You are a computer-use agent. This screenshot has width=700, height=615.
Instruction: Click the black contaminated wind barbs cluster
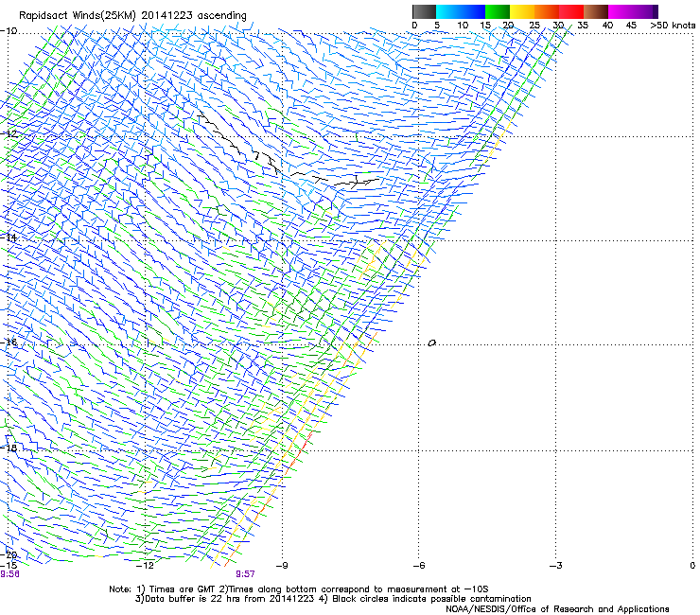click(286, 151)
